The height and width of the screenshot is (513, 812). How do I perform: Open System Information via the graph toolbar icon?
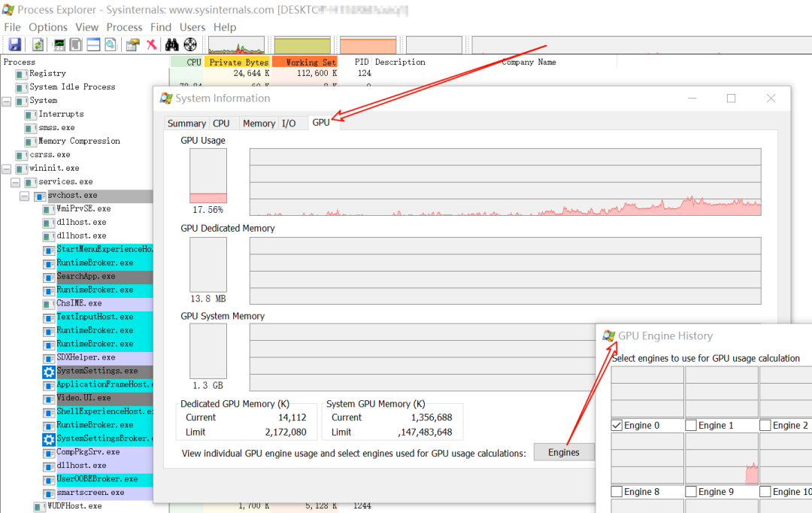tap(59, 44)
